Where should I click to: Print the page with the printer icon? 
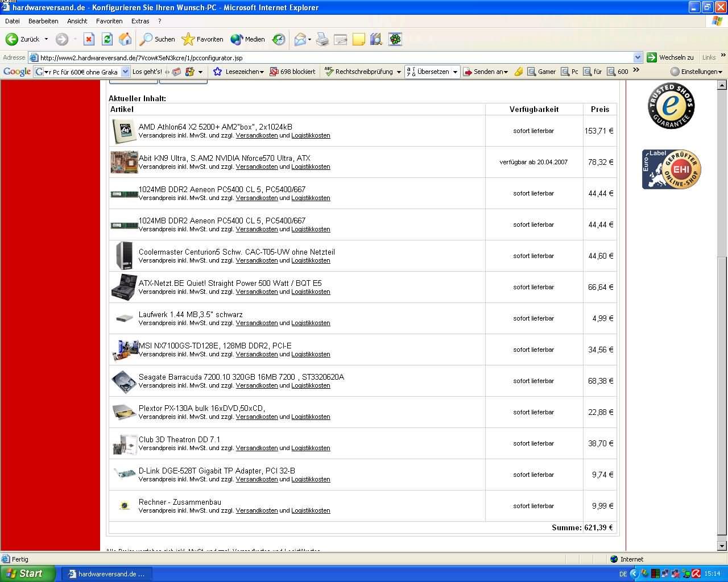pyautogui.click(x=322, y=39)
